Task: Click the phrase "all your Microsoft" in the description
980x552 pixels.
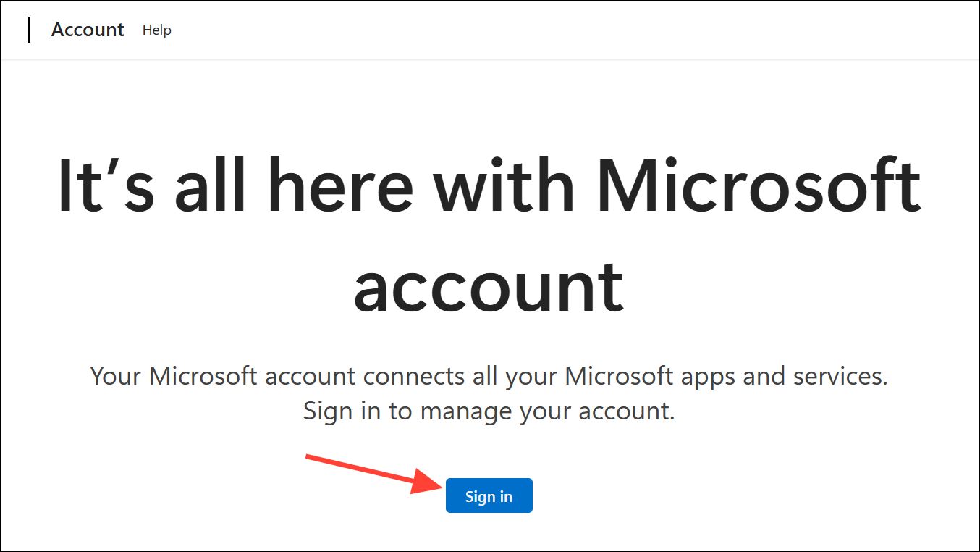Action: (565, 377)
